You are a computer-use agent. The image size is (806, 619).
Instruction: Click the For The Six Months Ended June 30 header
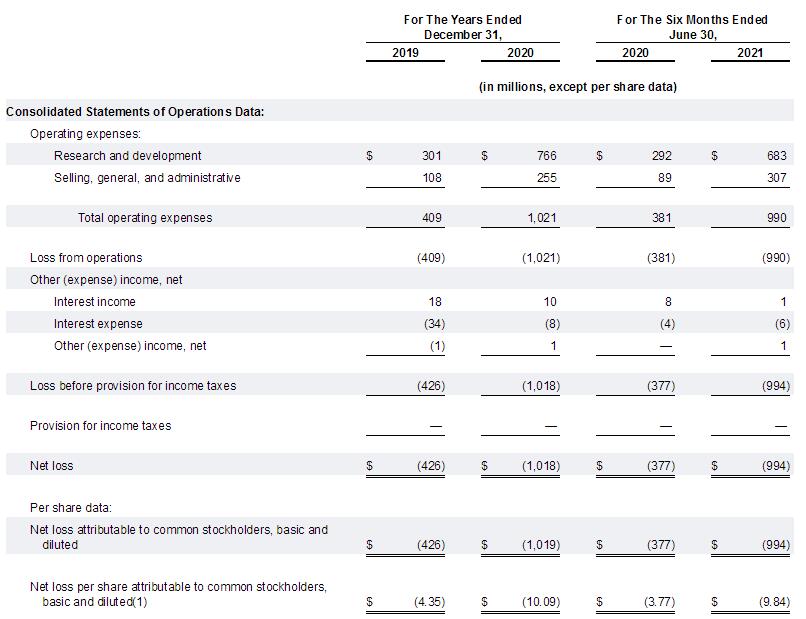pyautogui.click(x=692, y=27)
